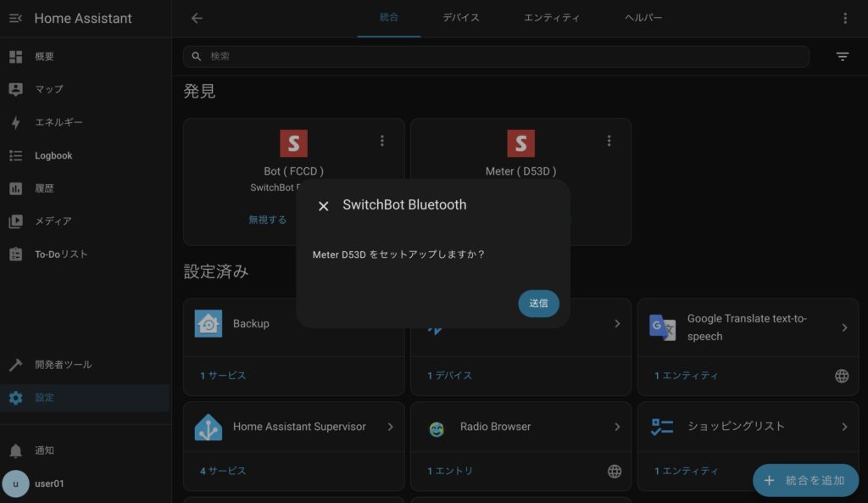
Task: Collapse the sidebar with the menu icon
Action: (15, 19)
